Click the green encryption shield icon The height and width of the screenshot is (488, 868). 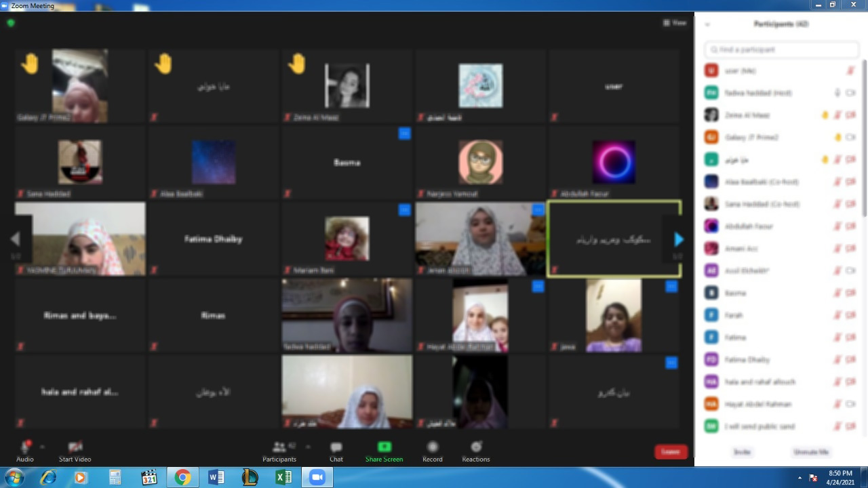pos(11,23)
